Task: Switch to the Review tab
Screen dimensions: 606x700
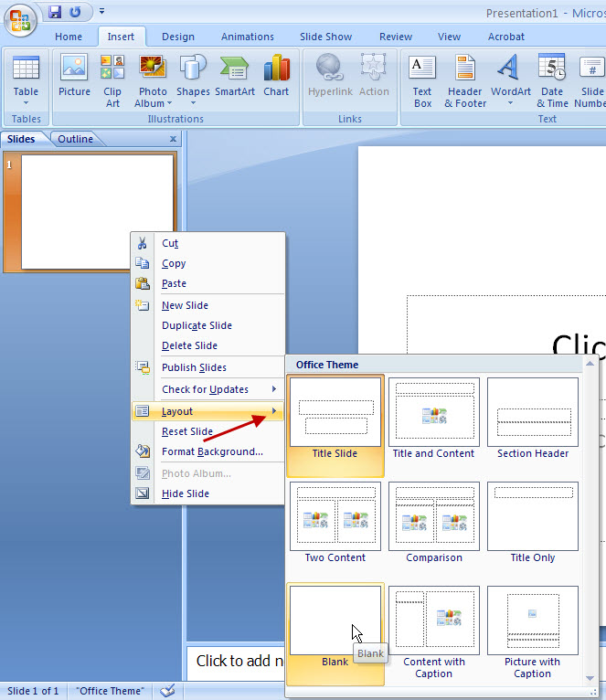Action: point(396,37)
